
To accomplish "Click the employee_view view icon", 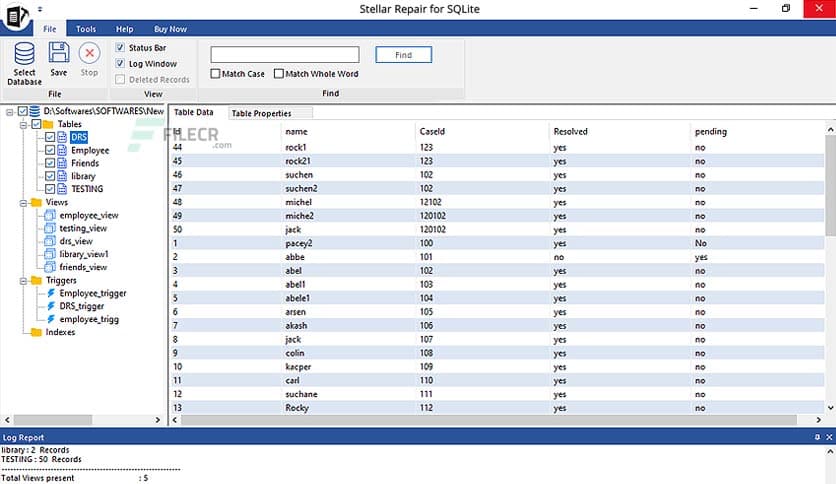I will coord(50,215).
